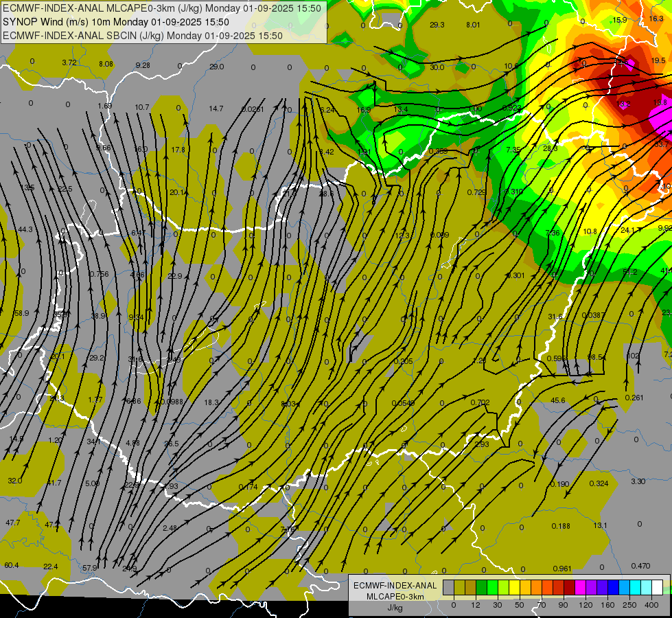
Task: Click the station value '9.28'
Action: (143, 65)
